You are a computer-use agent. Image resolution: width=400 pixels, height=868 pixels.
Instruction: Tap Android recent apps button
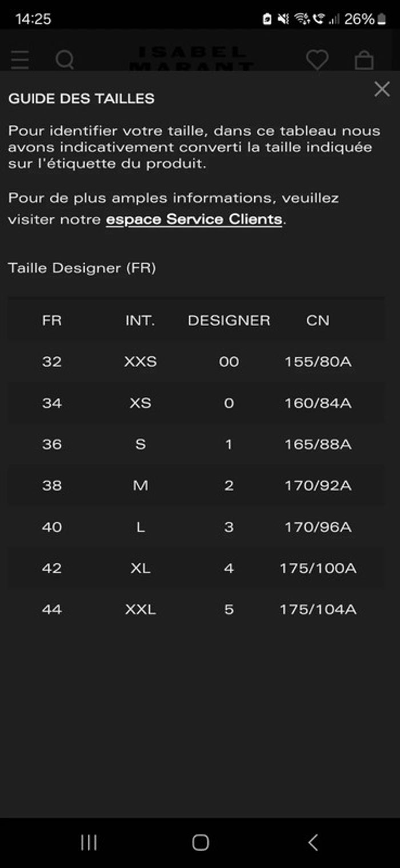click(x=89, y=842)
